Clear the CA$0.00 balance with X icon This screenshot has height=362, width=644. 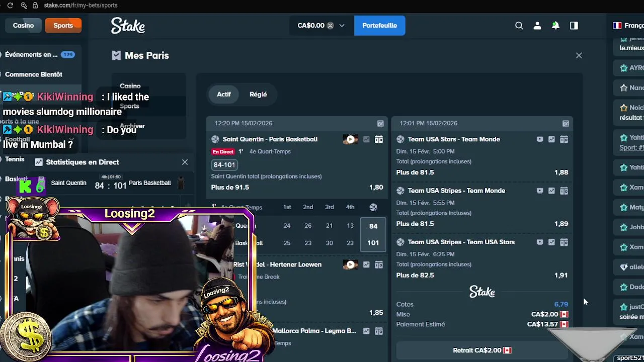pos(330,26)
